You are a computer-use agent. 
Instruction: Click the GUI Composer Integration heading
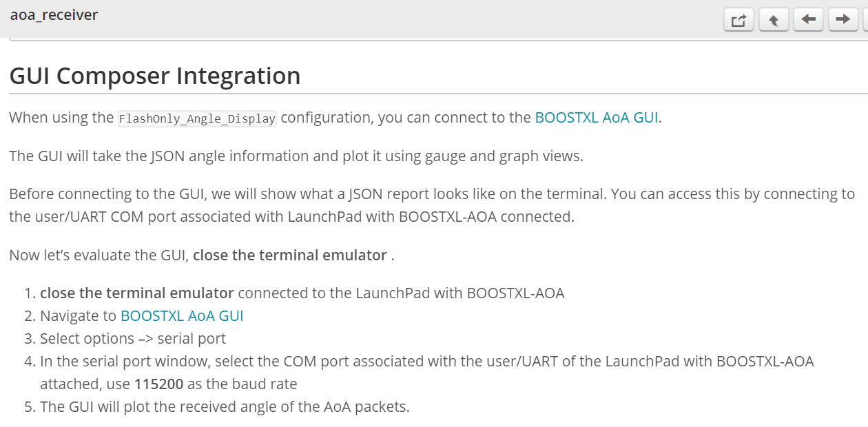coord(155,76)
